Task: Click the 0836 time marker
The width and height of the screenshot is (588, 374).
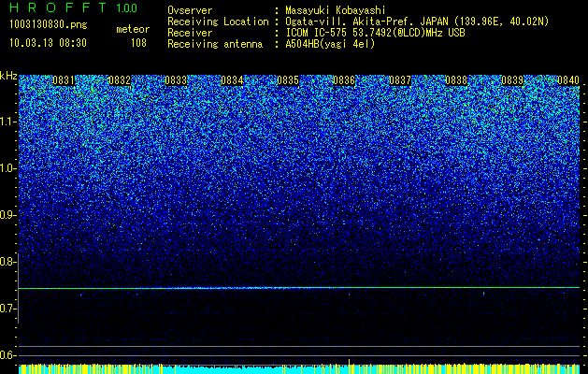Action: tap(344, 80)
